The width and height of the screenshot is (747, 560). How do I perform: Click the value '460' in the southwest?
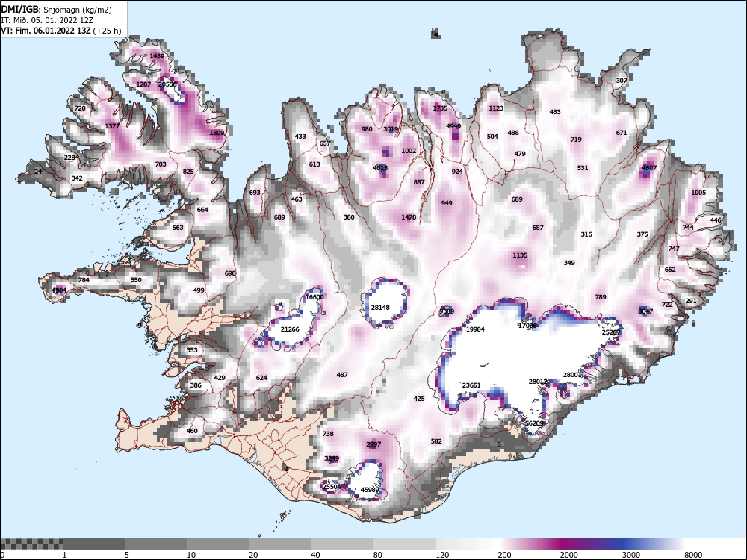(x=191, y=431)
